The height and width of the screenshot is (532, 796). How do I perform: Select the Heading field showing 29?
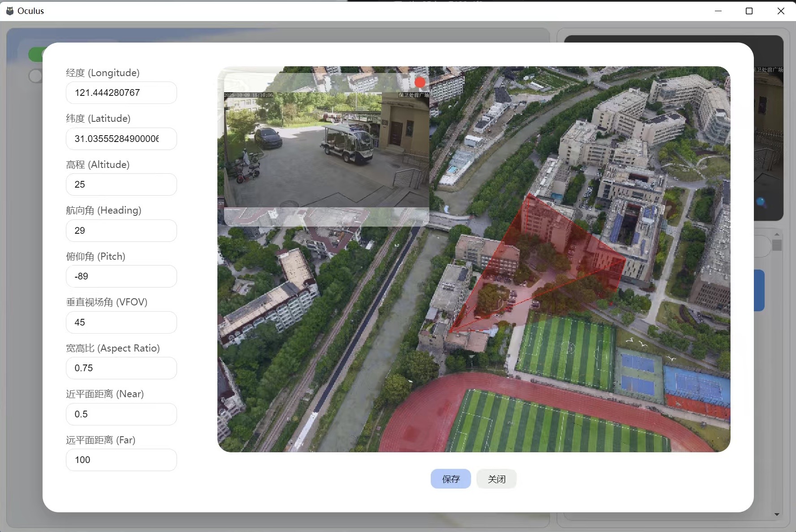pyautogui.click(x=121, y=231)
